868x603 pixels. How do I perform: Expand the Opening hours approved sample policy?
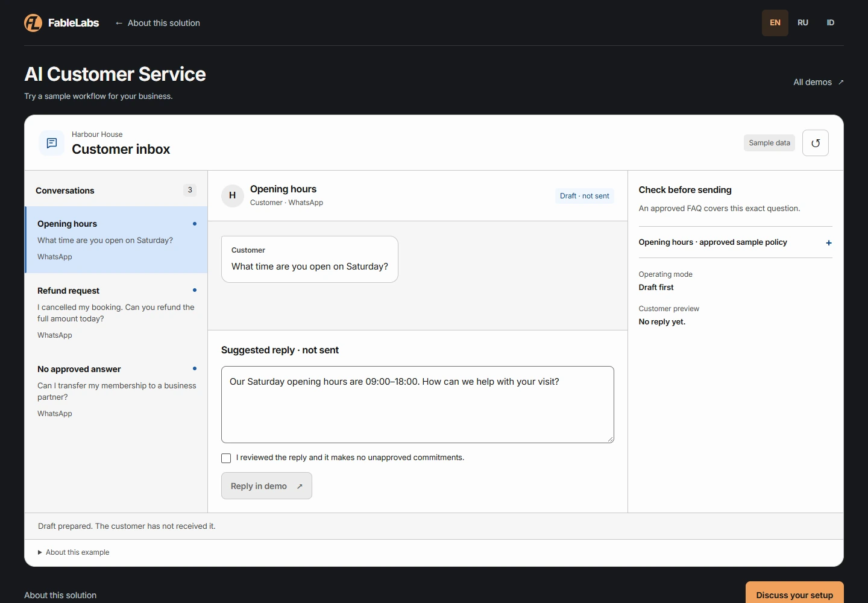click(735, 242)
